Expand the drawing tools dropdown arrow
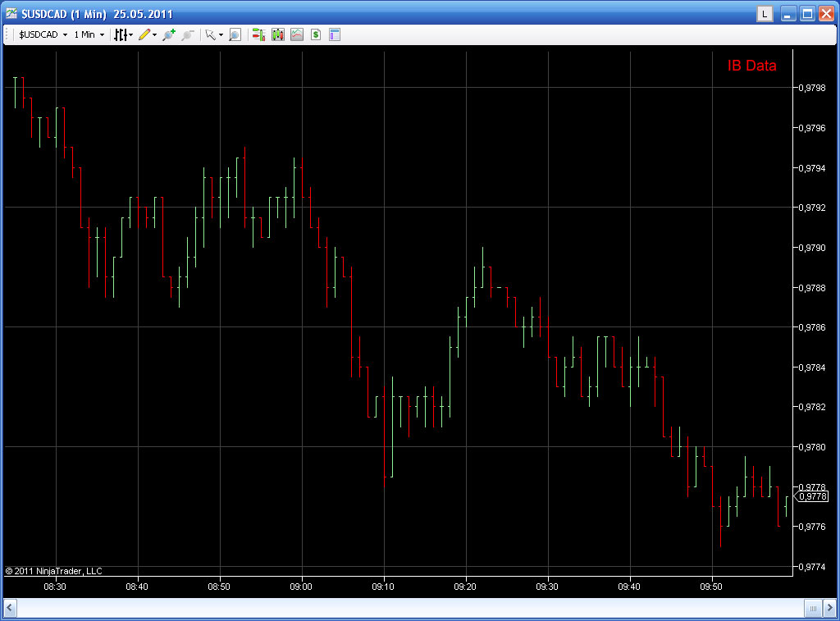The width and height of the screenshot is (840, 621). click(155, 35)
